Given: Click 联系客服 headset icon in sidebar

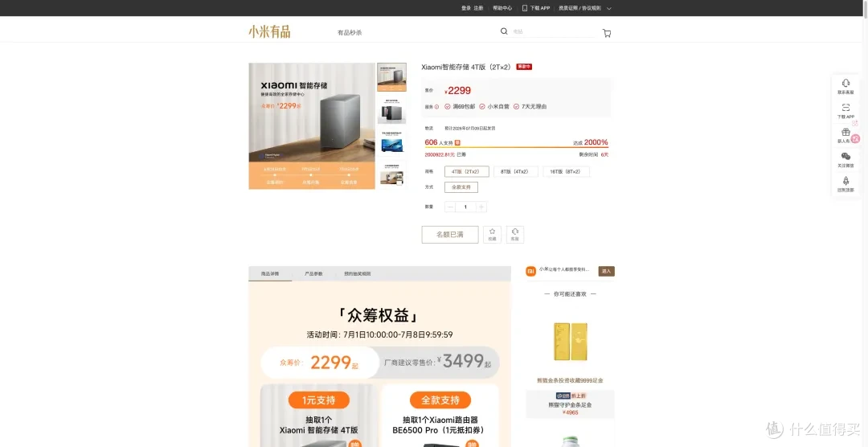Looking at the screenshot, I should 845,83.
